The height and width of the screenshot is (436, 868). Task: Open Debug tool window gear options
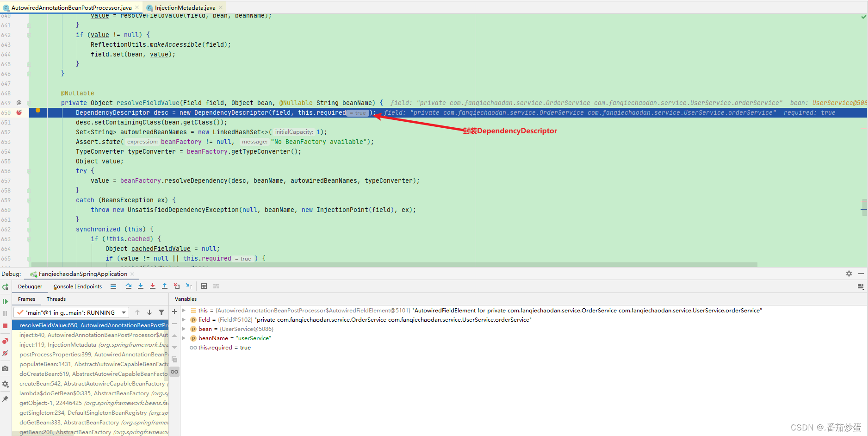pyautogui.click(x=849, y=274)
